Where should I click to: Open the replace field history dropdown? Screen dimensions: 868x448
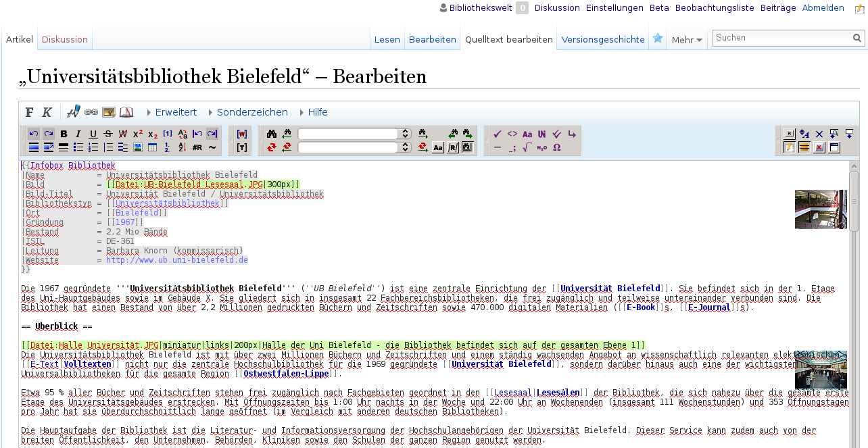[406, 147]
